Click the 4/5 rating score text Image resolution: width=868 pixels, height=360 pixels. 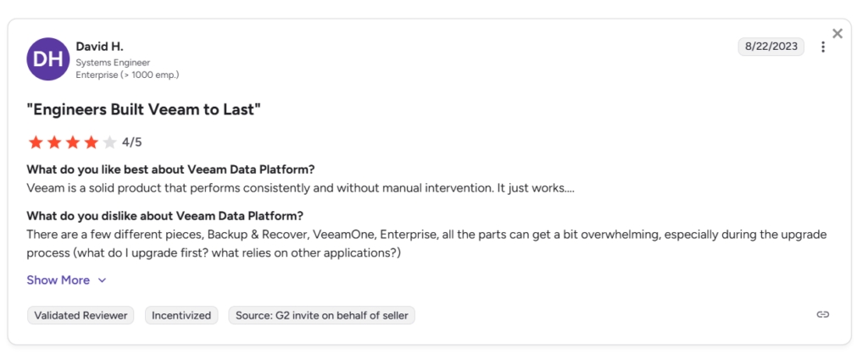tap(131, 142)
